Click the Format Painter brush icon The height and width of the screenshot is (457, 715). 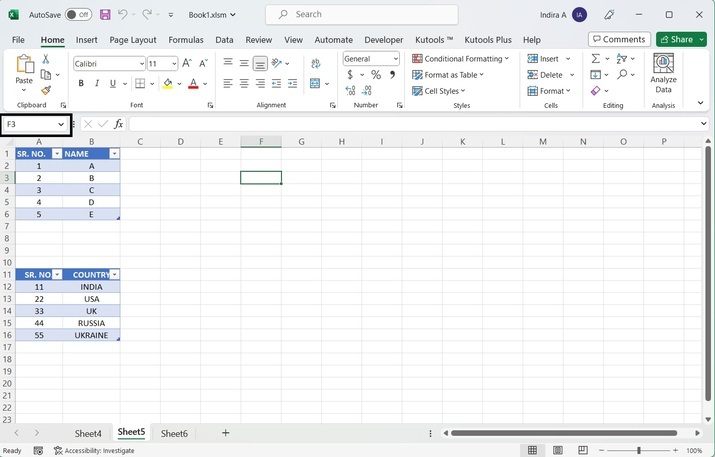click(x=46, y=91)
